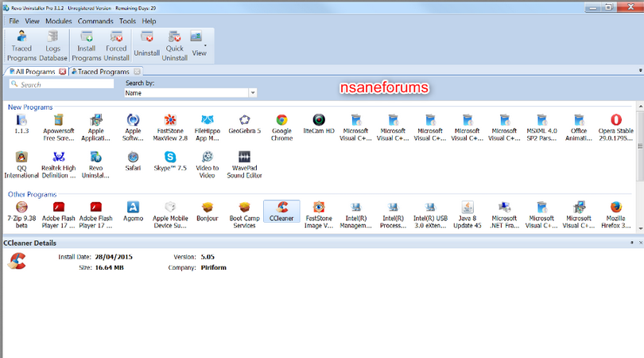
Task: Open the View toolbar dropdown
Action: (200, 45)
